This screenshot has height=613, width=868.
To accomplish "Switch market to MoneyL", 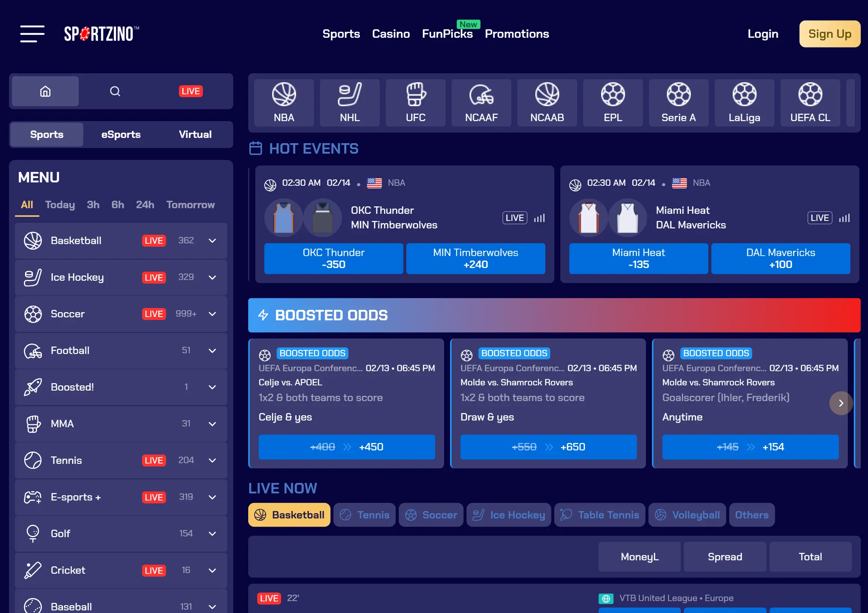I will pos(639,557).
